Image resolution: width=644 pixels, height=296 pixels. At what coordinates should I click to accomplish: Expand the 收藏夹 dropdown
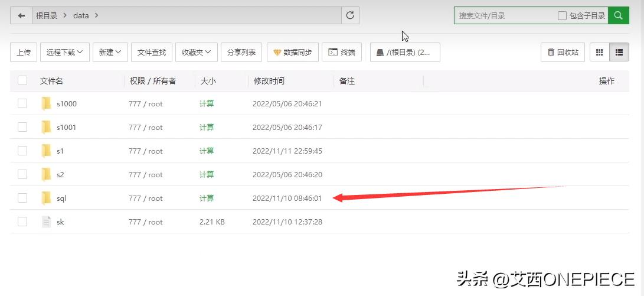(x=197, y=52)
